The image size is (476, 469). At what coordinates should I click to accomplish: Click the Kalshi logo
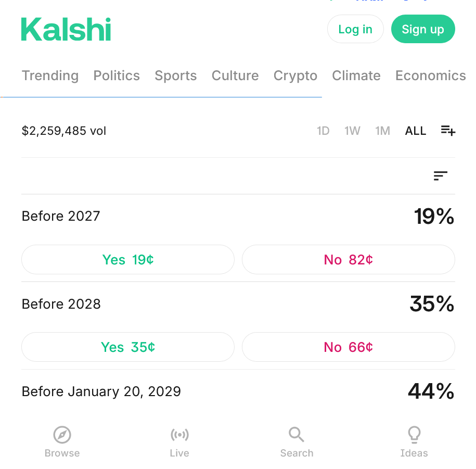[66, 29]
